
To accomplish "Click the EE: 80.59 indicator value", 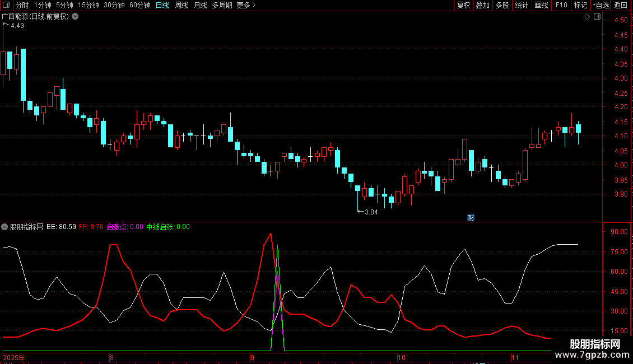I will pos(61,227).
